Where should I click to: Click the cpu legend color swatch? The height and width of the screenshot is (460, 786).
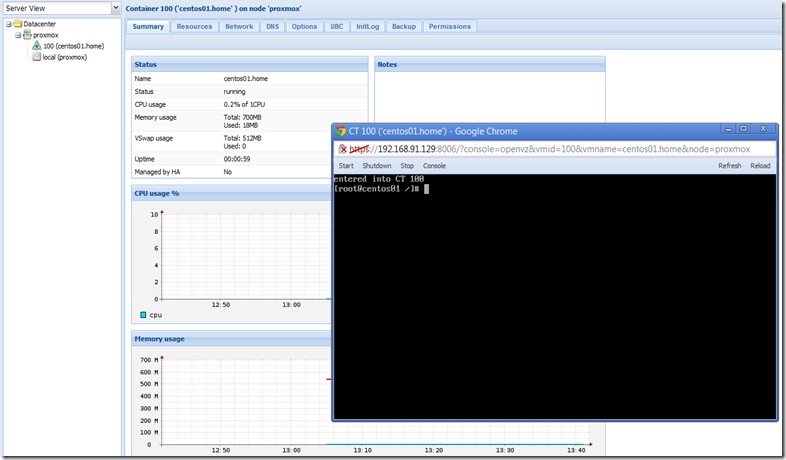[143, 315]
